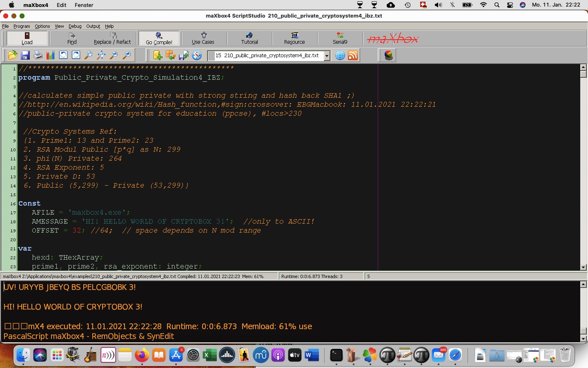Click the Replace / Refact button
This screenshot has height=368, width=588.
tap(112, 38)
